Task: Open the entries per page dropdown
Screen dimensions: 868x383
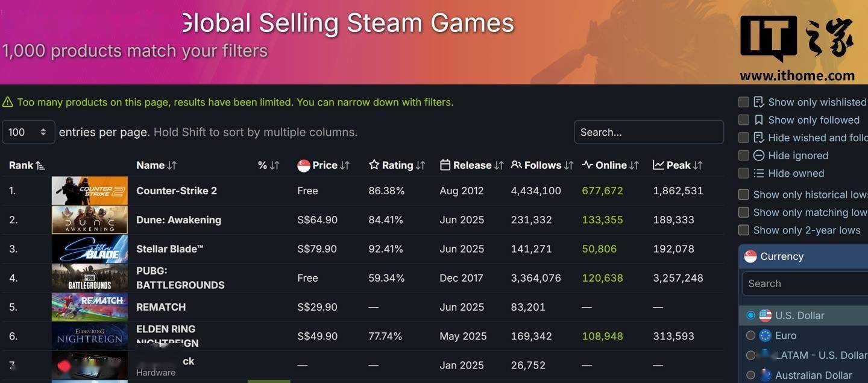Action: pyautogui.click(x=28, y=132)
